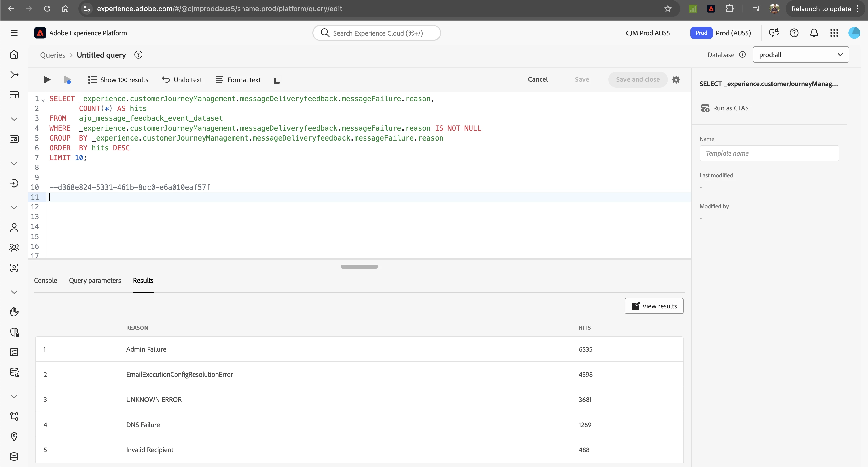The height and width of the screenshot is (467, 868).
Task: Click the View results button
Action: pyautogui.click(x=654, y=306)
